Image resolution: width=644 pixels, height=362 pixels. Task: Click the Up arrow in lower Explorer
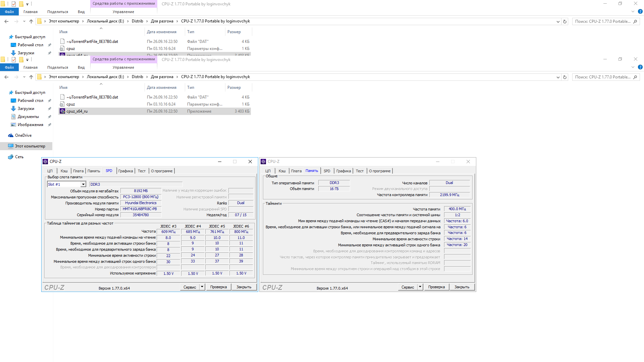31,77
